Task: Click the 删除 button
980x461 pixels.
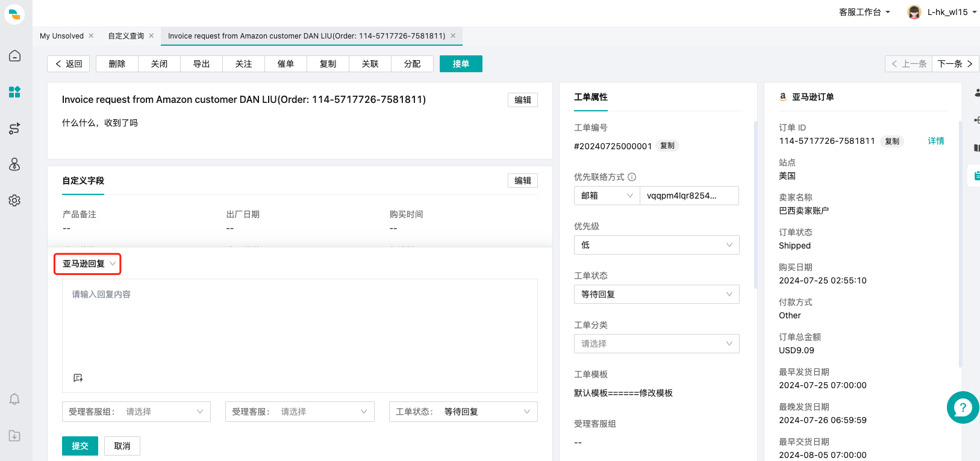Action: click(x=117, y=64)
